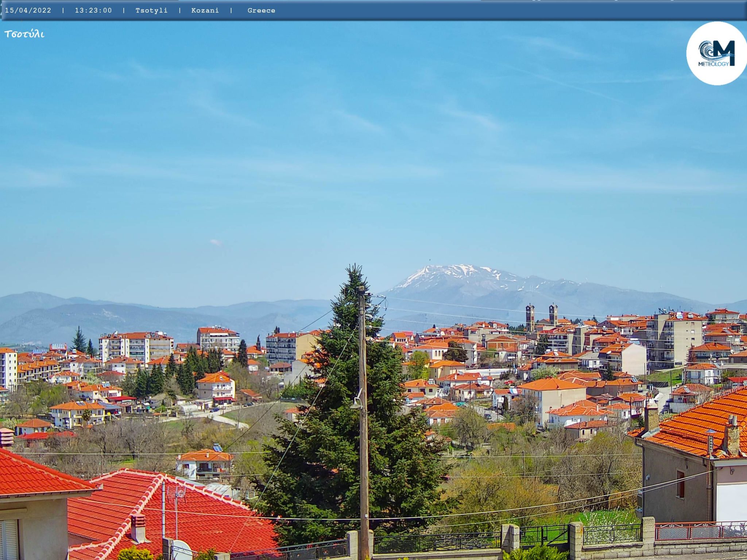
Task: Click the 15/04/2022 date stamp
Action: pos(28,11)
